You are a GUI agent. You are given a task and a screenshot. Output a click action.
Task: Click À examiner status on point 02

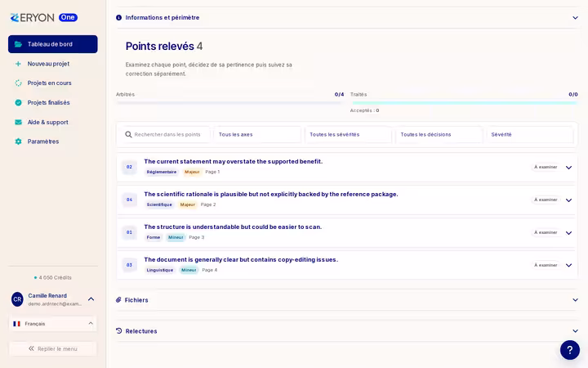(546, 167)
